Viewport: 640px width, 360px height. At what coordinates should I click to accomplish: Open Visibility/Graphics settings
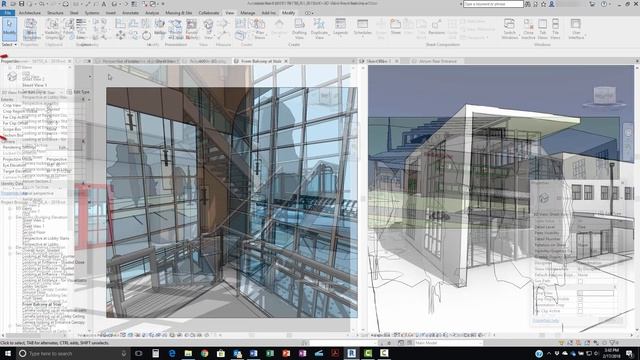[x=53, y=29]
